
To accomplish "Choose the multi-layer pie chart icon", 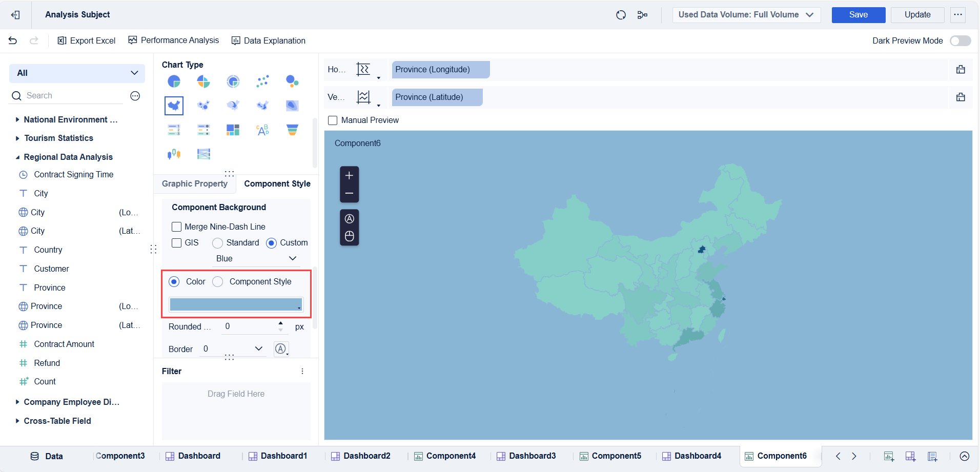I will tap(233, 81).
